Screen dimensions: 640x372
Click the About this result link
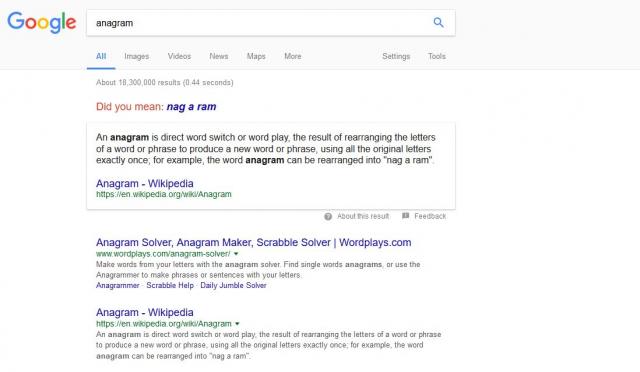[363, 216]
